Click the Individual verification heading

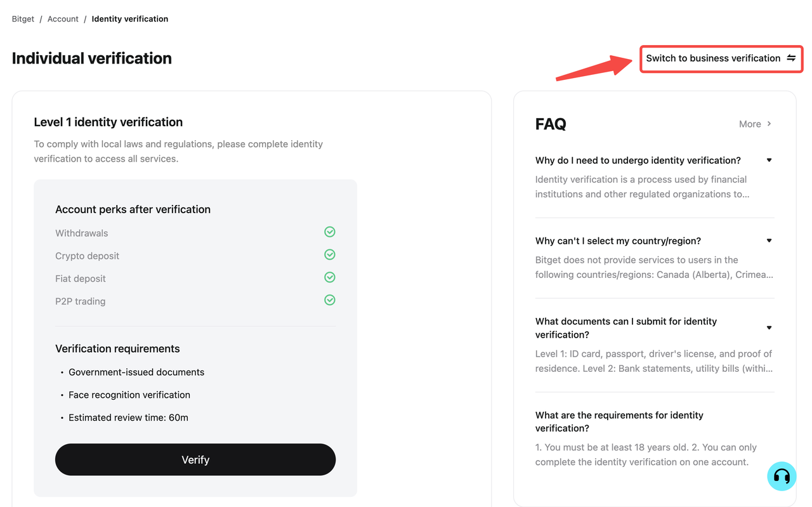[91, 58]
